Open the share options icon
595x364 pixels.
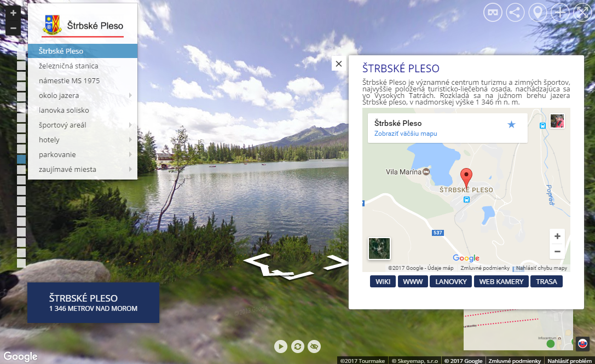515,13
